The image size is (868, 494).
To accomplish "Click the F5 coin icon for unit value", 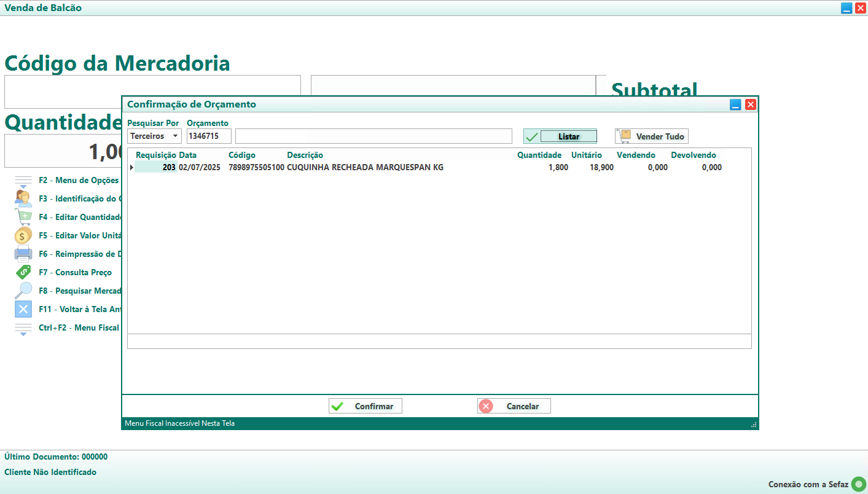I will click(23, 235).
